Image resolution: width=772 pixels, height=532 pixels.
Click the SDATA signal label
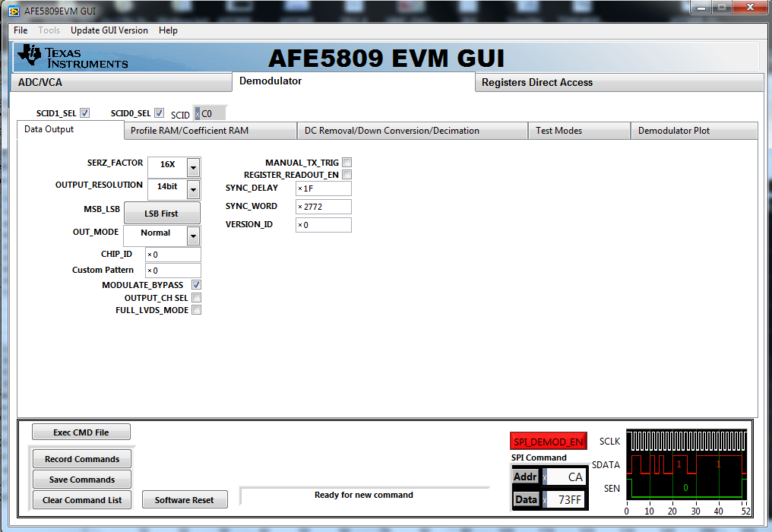pyautogui.click(x=606, y=465)
